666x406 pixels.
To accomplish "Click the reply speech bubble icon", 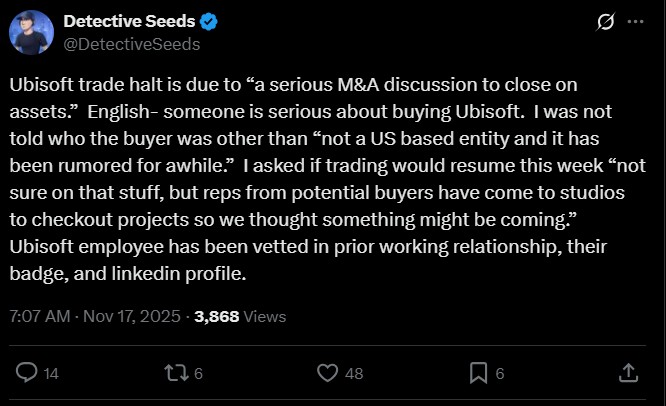I will (27, 373).
